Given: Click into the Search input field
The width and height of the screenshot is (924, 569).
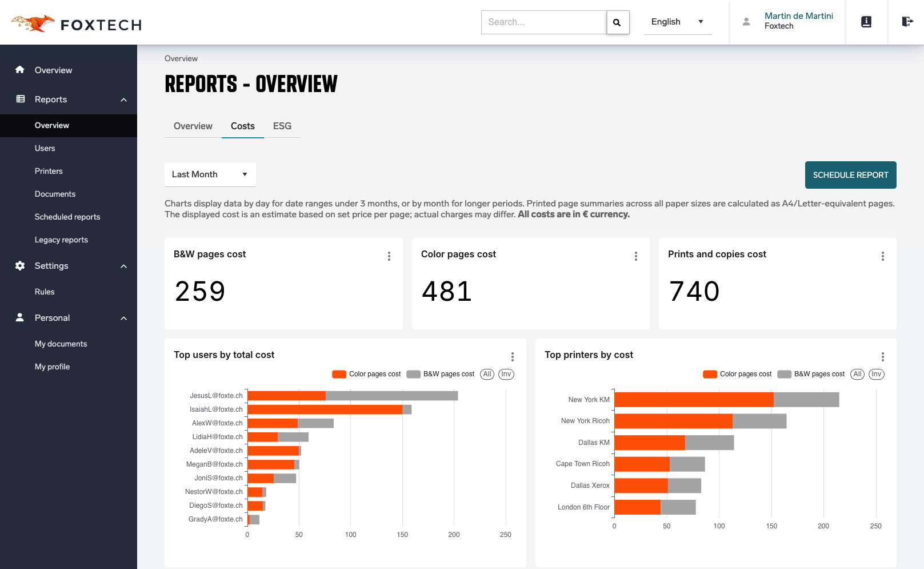Looking at the screenshot, I should tap(543, 22).
